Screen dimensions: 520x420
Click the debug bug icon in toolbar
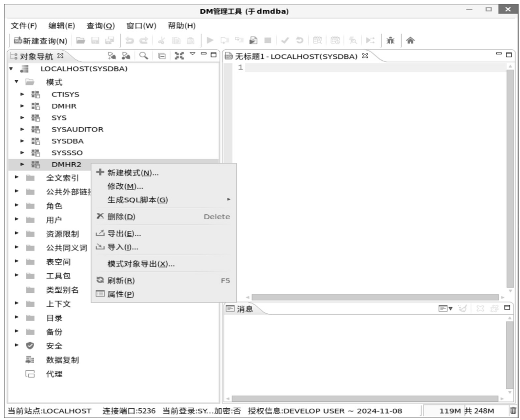[390, 41]
